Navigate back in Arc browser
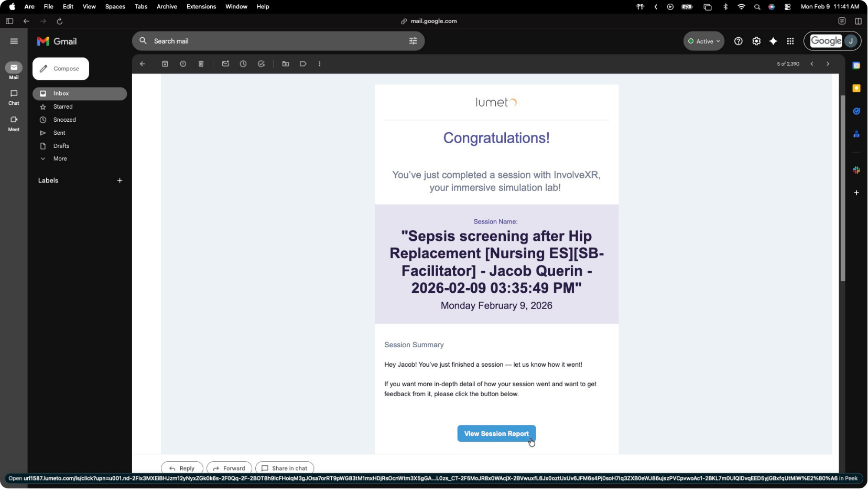 (x=26, y=22)
